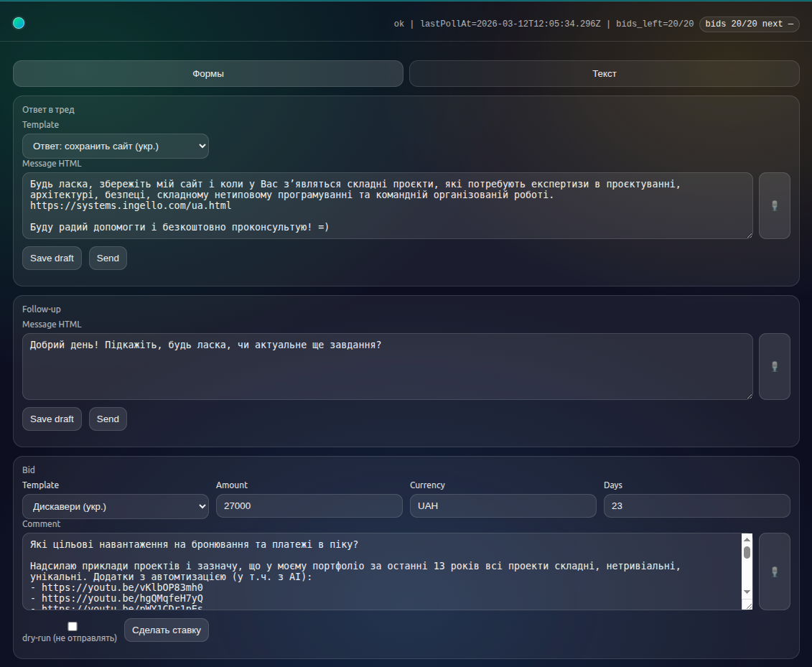The height and width of the screenshot is (667, 812).
Task: Expand the Bid Template dropdown "Дискавери (укр.)"
Action: [x=116, y=506]
